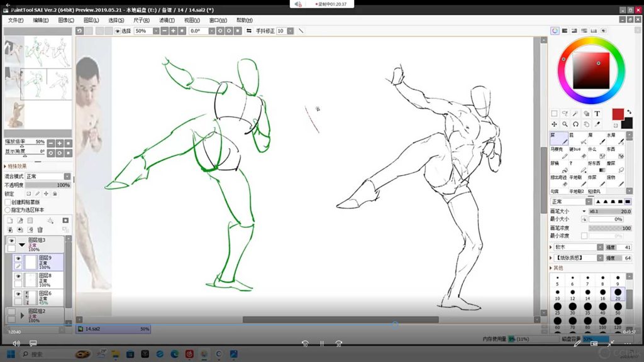The width and height of the screenshot is (644, 362).
Task: Collapse the 图层组3 layer group
Action: coord(22,244)
